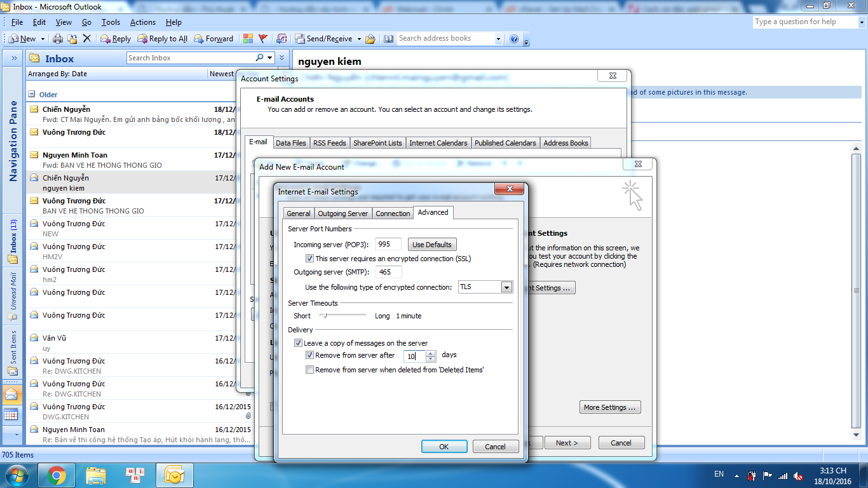Switch to the Outgoing Server tab
This screenshot has height=488, width=868.
coord(343,213)
